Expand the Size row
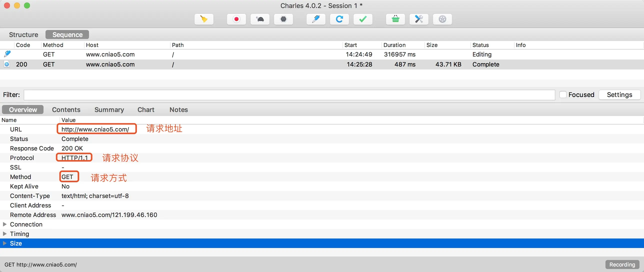This screenshot has height=272, width=644. (4, 243)
